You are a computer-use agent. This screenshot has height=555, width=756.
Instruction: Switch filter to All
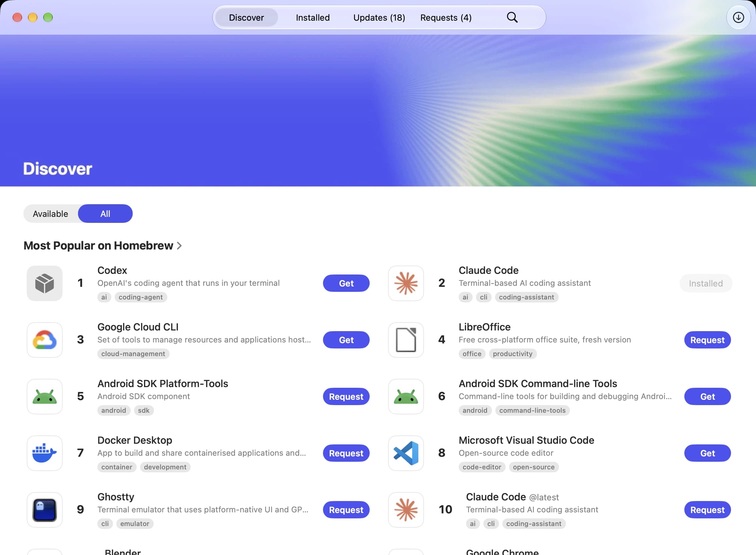(105, 214)
